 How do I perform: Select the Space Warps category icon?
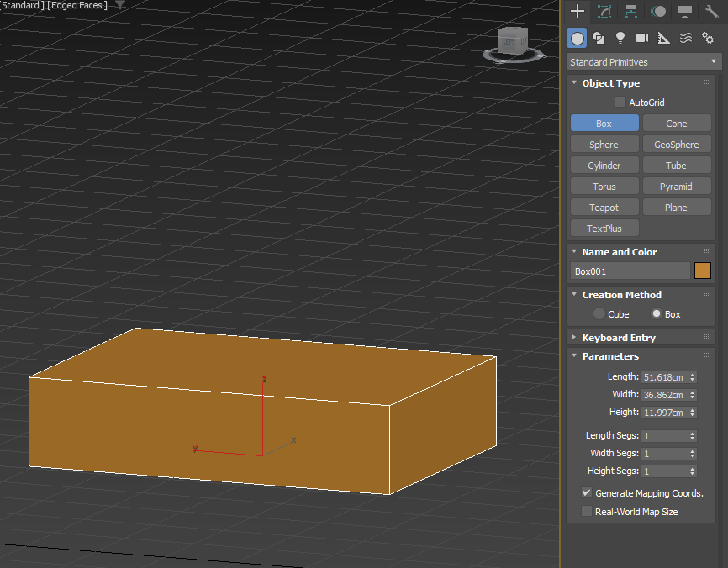[x=686, y=38]
